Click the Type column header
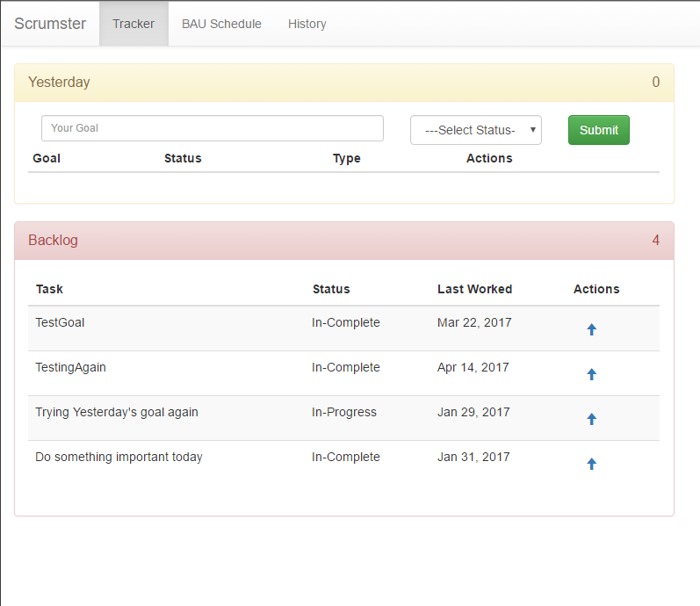Image resolution: width=700 pixels, height=606 pixels. pos(346,158)
